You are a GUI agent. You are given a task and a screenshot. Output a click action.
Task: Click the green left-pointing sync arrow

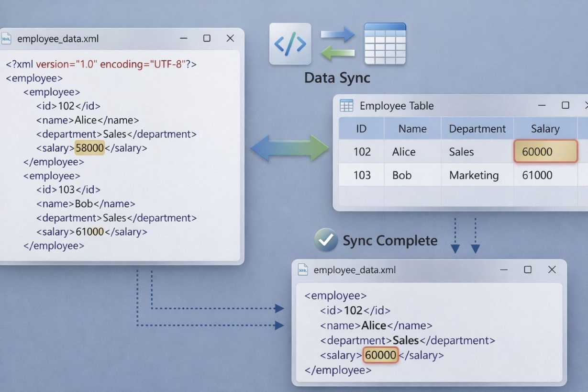point(337,52)
